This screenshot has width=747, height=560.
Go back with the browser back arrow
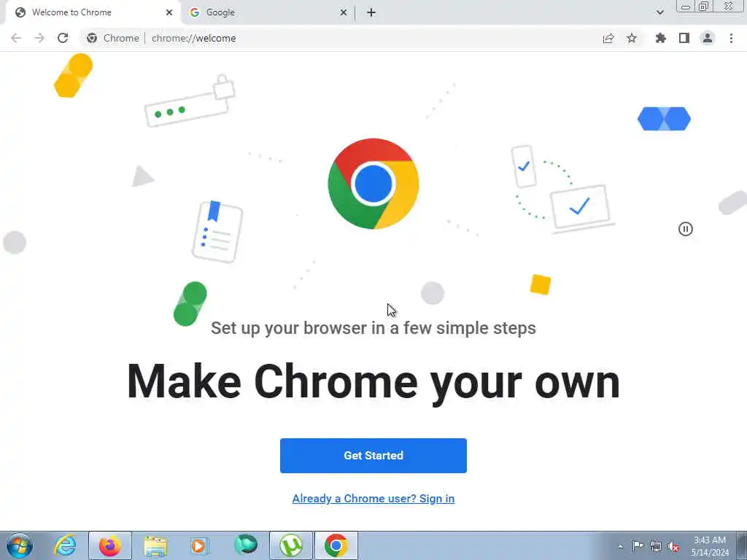(x=16, y=38)
